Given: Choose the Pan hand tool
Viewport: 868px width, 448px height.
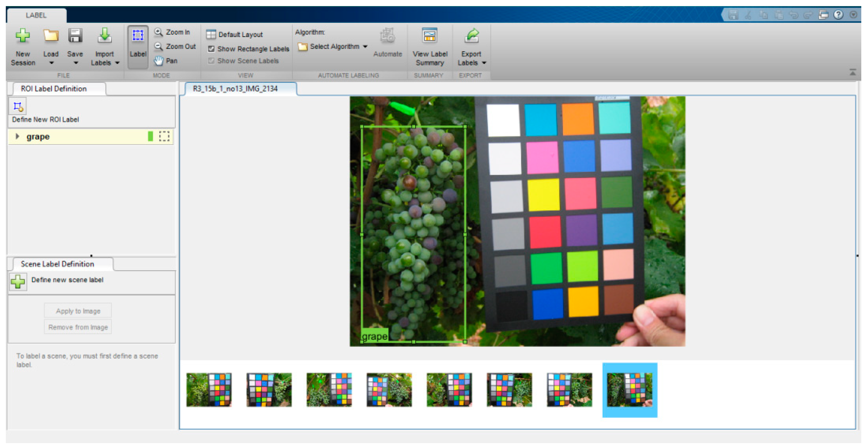Looking at the screenshot, I should coord(166,61).
